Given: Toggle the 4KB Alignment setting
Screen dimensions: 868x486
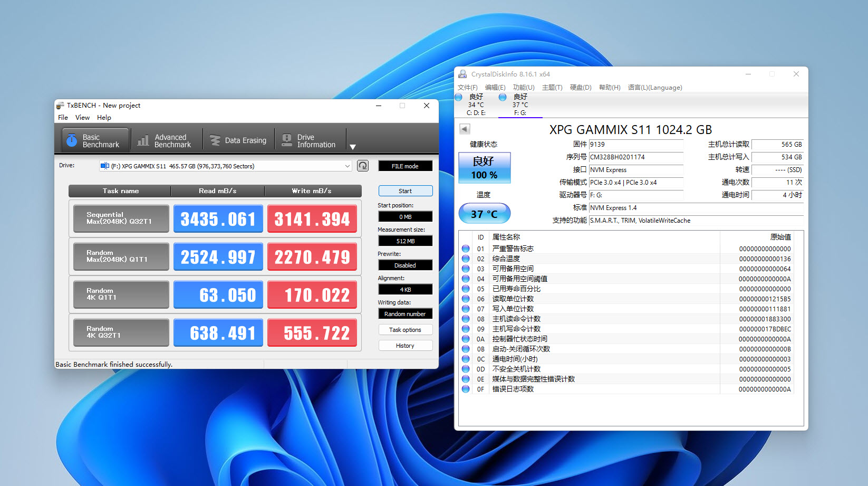Looking at the screenshot, I should pyautogui.click(x=405, y=289).
